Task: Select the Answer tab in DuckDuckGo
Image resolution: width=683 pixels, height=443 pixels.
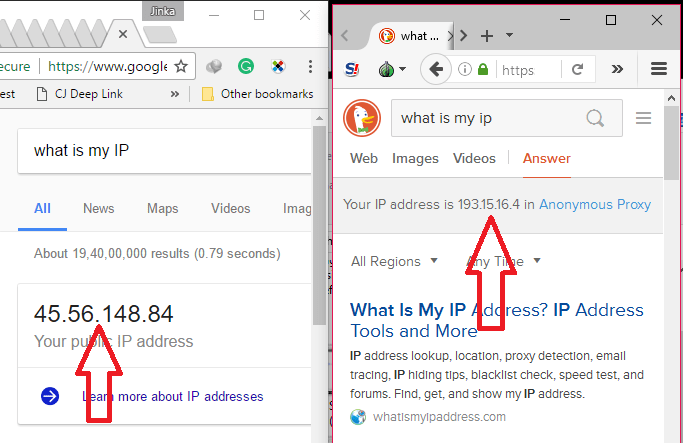Action: point(547,159)
